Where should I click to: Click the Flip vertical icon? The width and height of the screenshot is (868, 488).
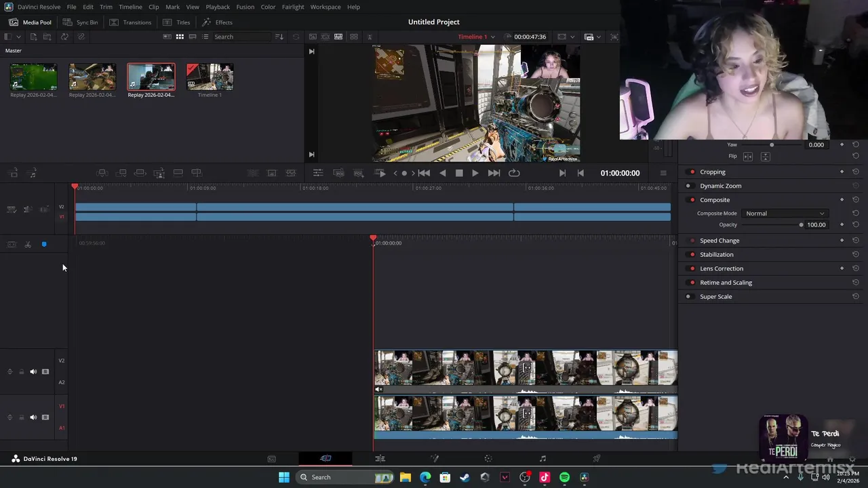765,157
